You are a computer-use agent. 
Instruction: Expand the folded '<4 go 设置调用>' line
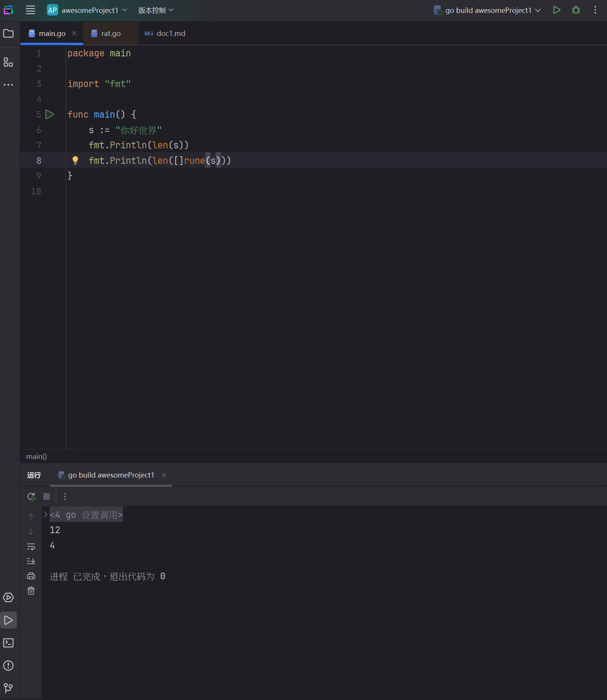tap(46, 515)
